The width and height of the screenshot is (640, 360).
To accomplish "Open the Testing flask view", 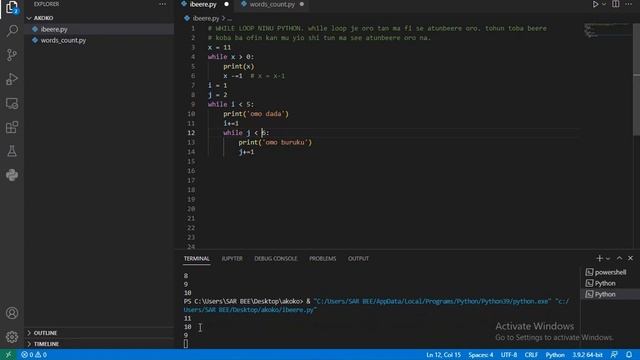I will pyautogui.click(x=12, y=151).
